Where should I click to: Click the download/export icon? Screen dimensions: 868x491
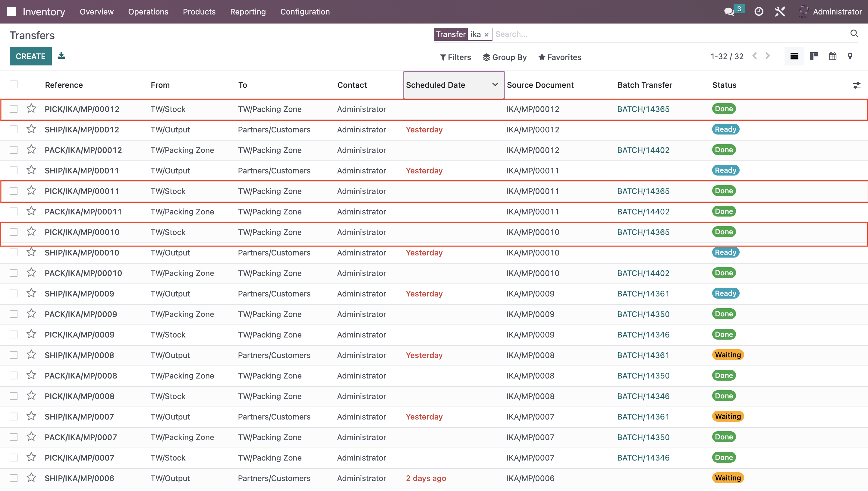tap(61, 56)
